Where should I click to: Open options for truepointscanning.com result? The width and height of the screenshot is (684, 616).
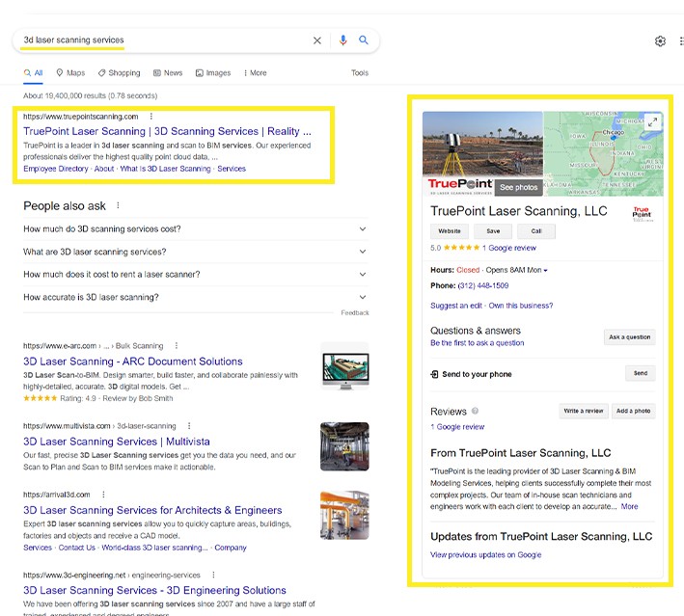pyautogui.click(x=151, y=117)
